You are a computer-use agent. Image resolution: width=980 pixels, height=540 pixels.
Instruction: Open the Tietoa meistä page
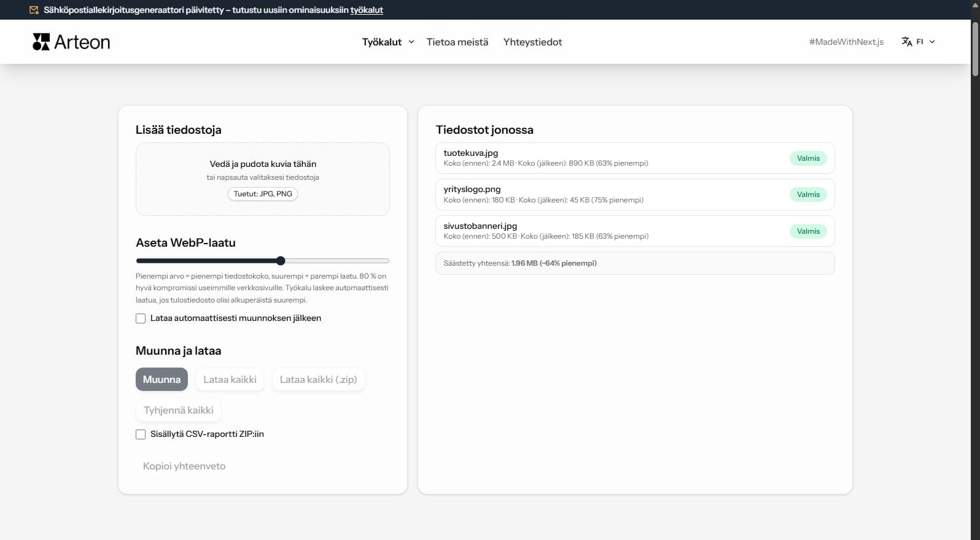(457, 42)
